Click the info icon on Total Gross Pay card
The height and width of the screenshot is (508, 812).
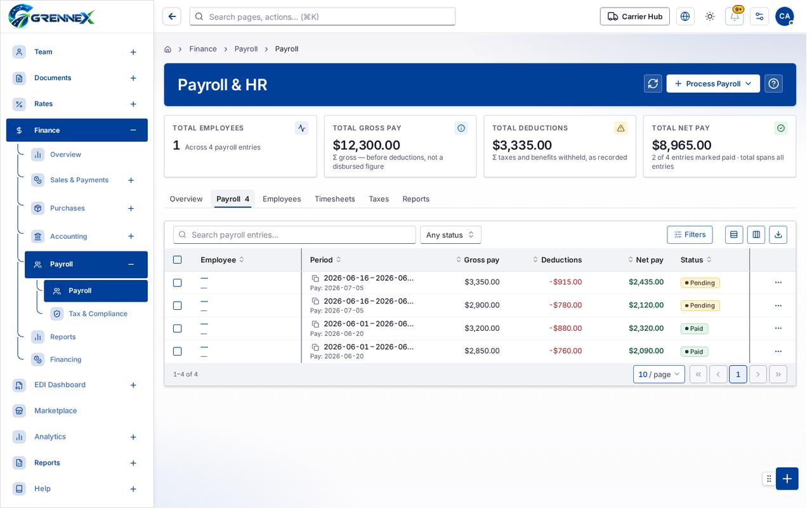tap(461, 128)
